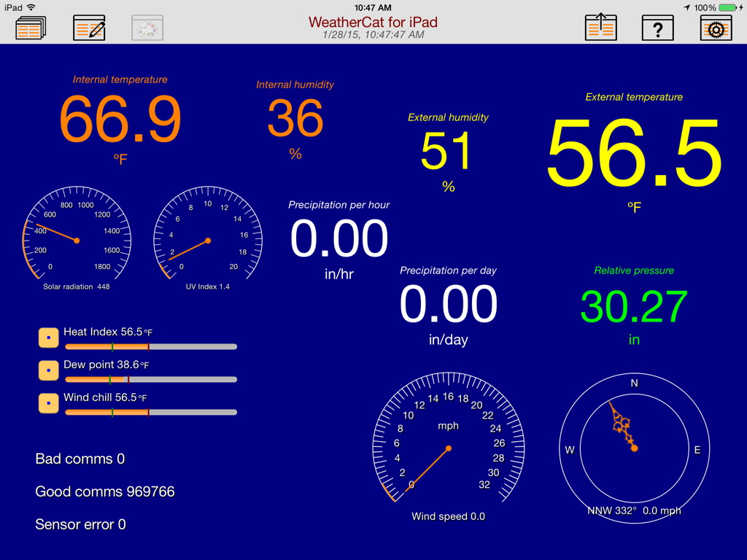This screenshot has width=747, height=560.
Task: Tap the location services arrow icon
Action: [686, 7]
